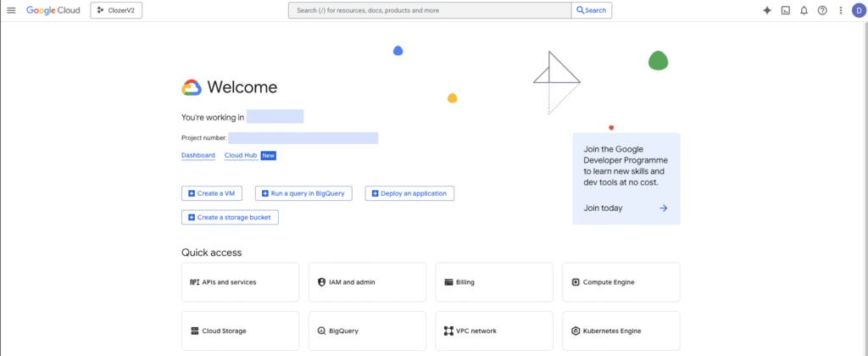Open the Compute Engine quick access card
The height and width of the screenshot is (356, 868).
point(620,282)
